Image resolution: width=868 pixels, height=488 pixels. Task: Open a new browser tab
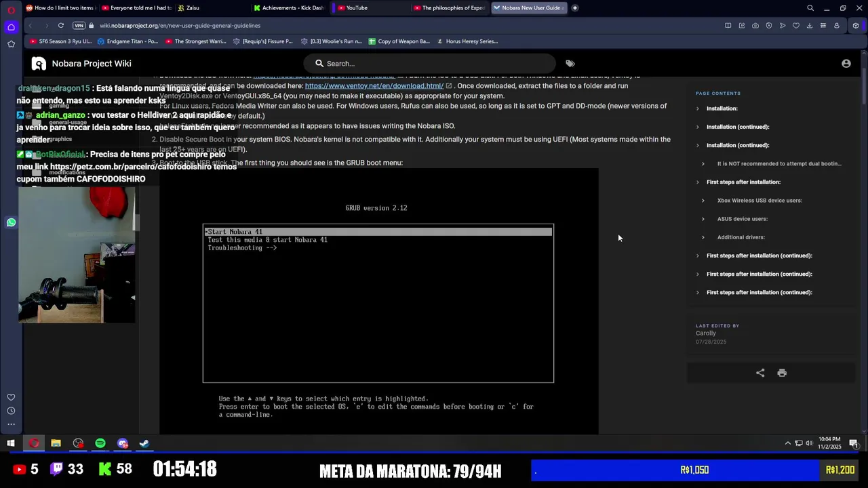click(574, 8)
